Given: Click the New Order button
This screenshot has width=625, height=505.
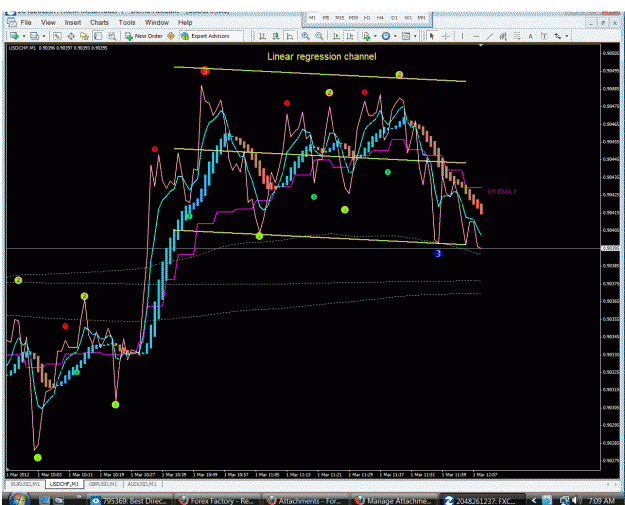Looking at the screenshot, I should point(144,36).
